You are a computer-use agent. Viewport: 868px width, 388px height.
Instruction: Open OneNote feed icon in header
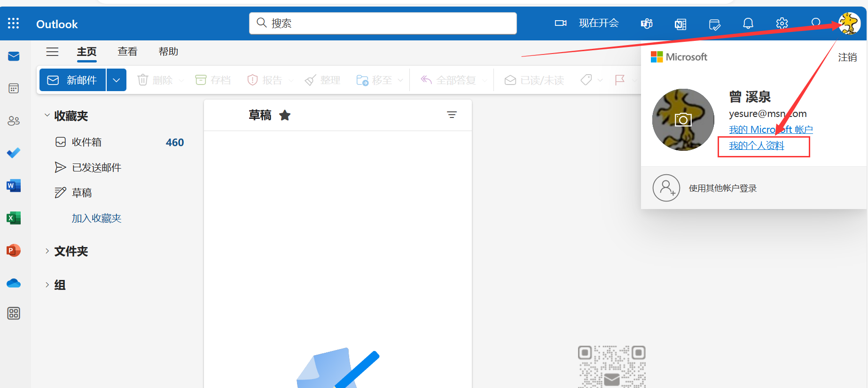pyautogui.click(x=680, y=23)
